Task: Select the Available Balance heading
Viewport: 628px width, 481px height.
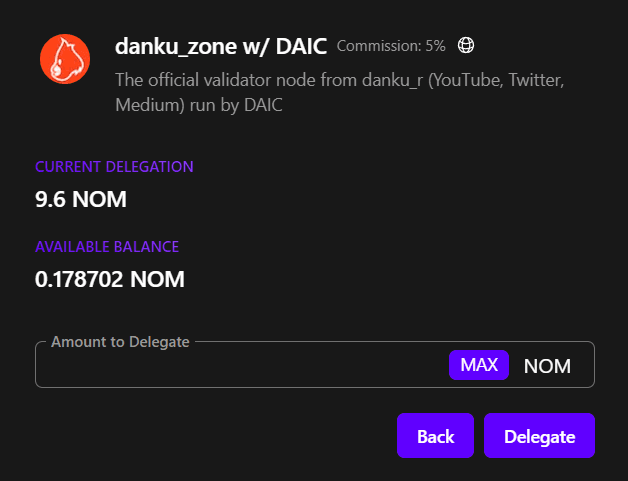Action: (x=107, y=246)
